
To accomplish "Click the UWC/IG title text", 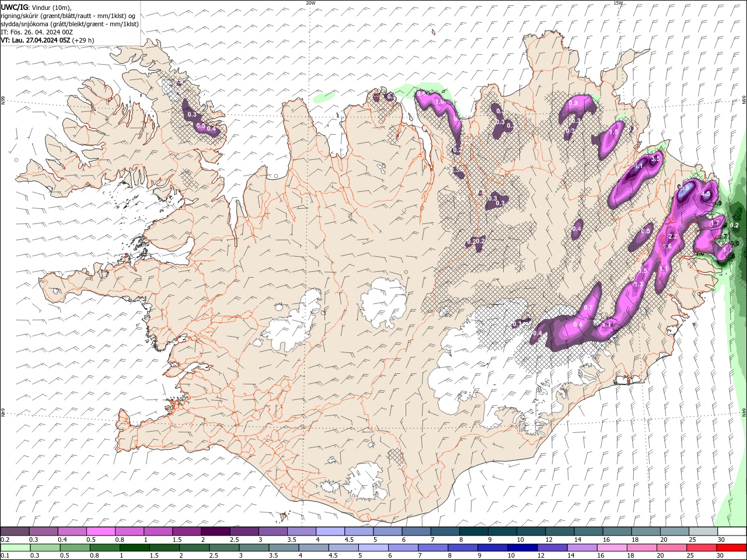I will (x=14, y=7).
